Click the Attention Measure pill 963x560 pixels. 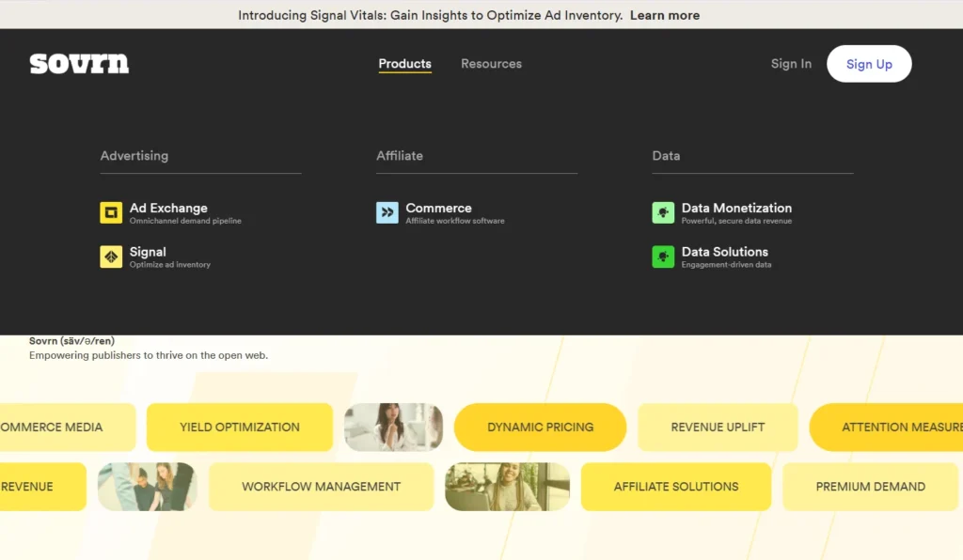886,427
